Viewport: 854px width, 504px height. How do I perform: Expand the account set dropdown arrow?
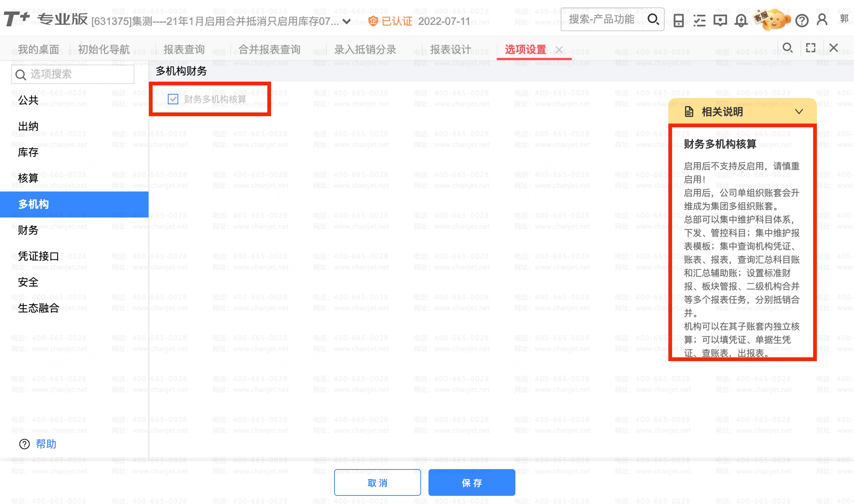(x=346, y=22)
